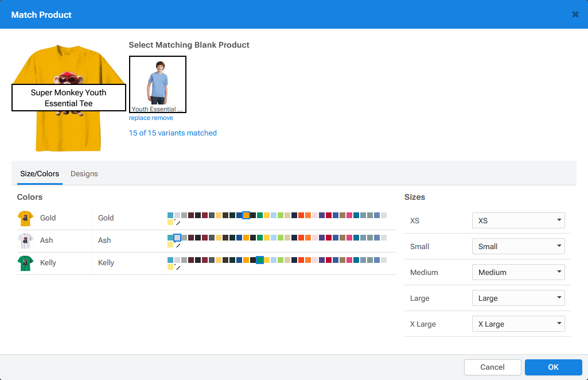This screenshot has height=380, width=588.
Task: Select the Youth Essential blank product thumbnail
Action: click(x=158, y=84)
